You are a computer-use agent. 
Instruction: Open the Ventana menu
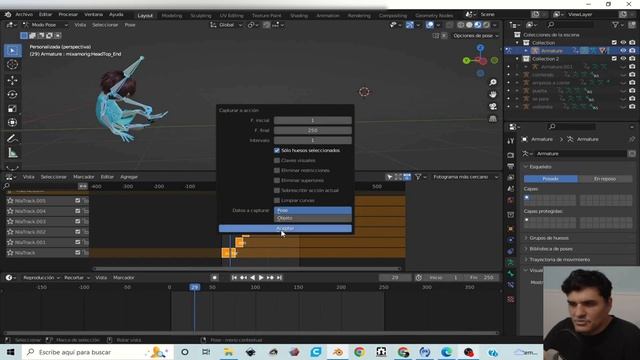(x=93, y=14)
